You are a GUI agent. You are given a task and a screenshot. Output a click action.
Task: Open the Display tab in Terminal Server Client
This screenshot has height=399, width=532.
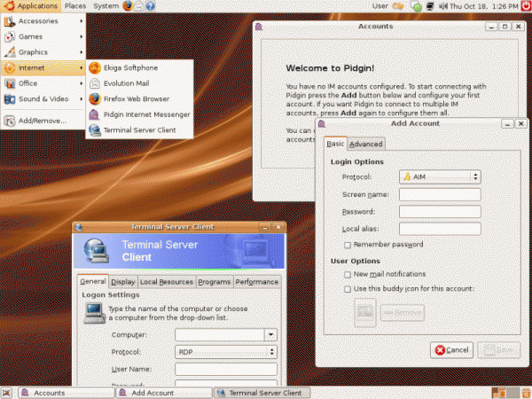coord(123,282)
